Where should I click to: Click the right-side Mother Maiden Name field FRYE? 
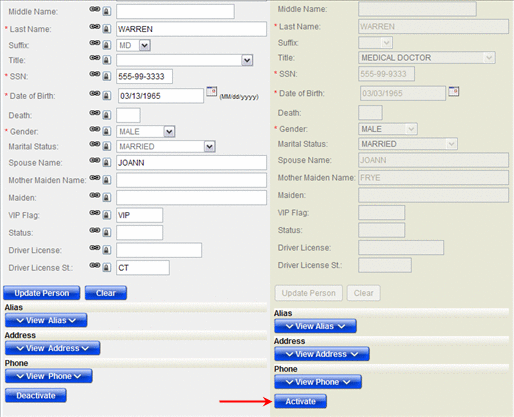[433, 178]
